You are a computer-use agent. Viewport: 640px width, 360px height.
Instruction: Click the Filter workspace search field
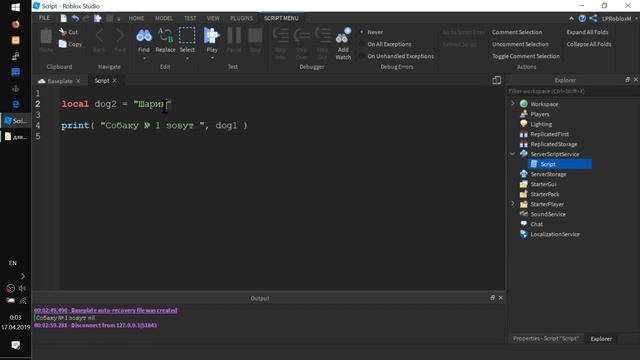click(x=573, y=91)
